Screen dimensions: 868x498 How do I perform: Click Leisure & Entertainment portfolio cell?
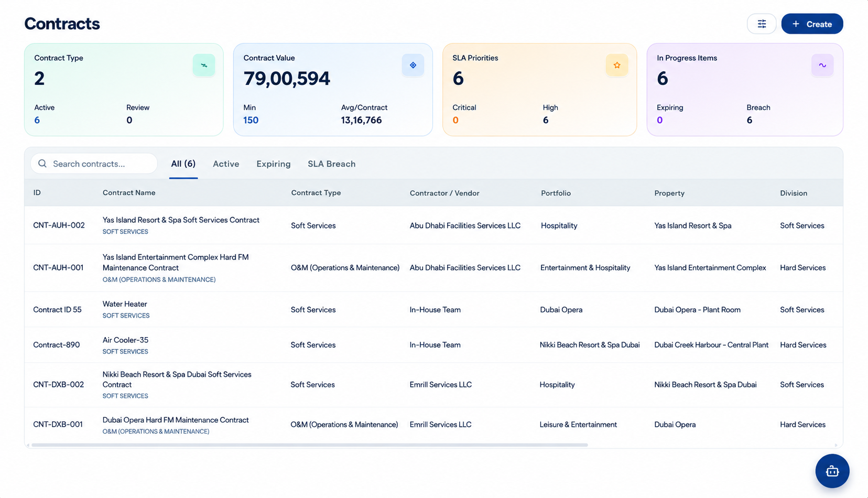[578, 424]
